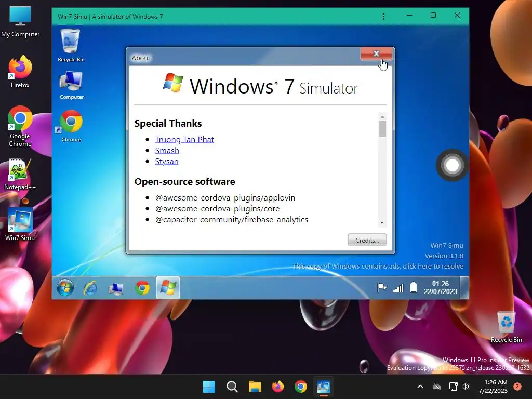
Task: Open the battery icon in simulator tray
Action: click(x=413, y=287)
